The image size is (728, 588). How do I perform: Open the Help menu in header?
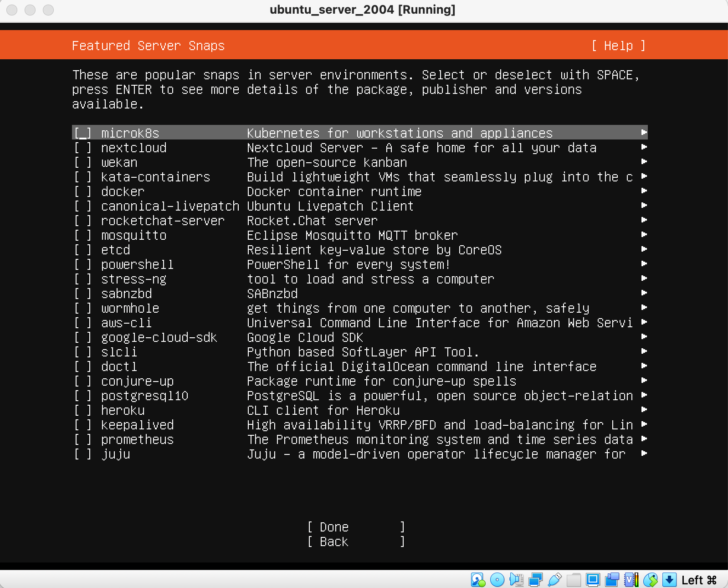coord(618,46)
